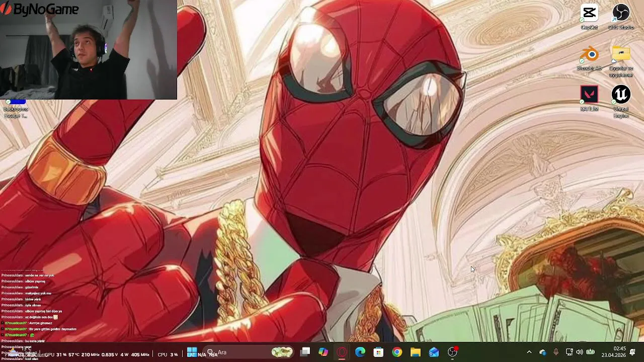Select the Unreal Engine desktop icon
Screen dimensions: 644x362
click(x=621, y=102)
